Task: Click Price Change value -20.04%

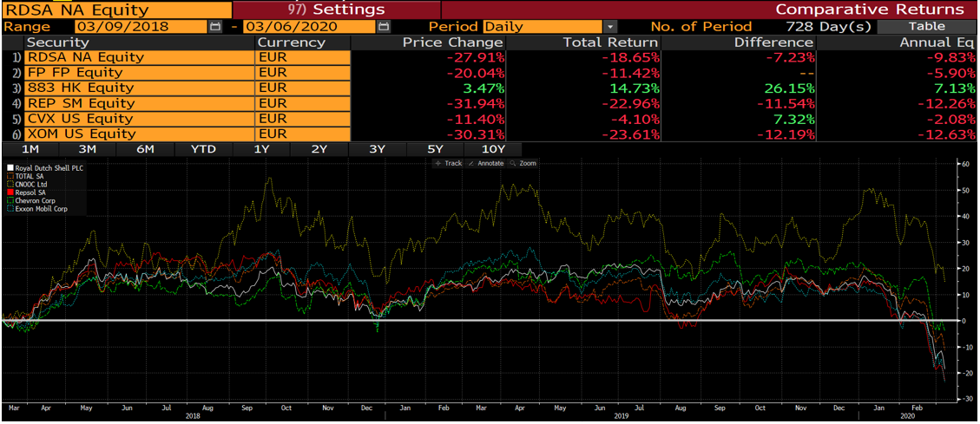Action: 475,73
